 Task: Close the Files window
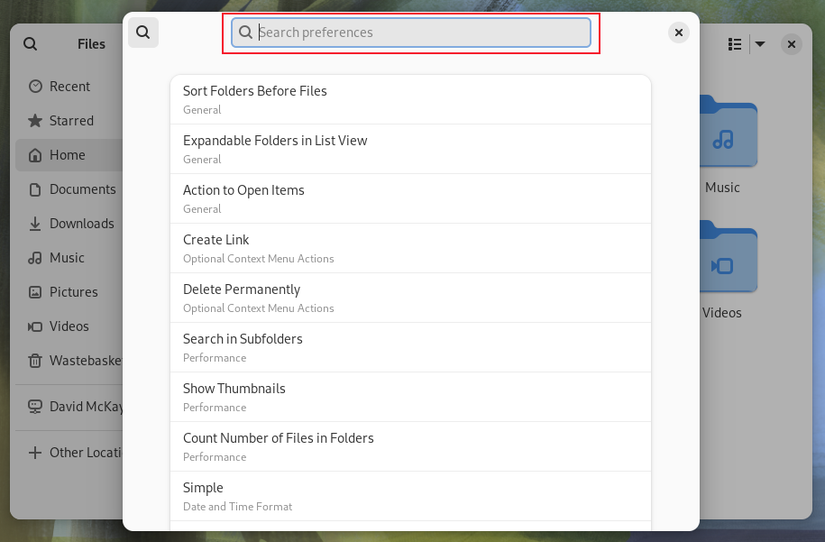tap(791, 44)
